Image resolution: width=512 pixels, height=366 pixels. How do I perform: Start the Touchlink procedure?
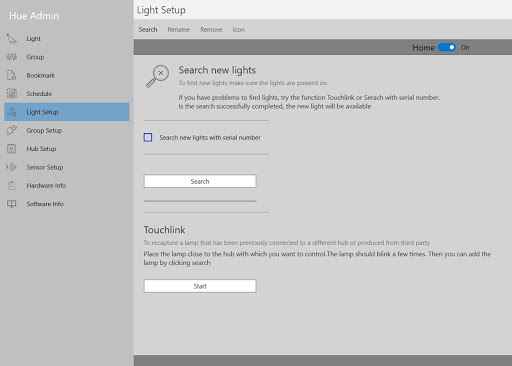(x=200, y=286)
